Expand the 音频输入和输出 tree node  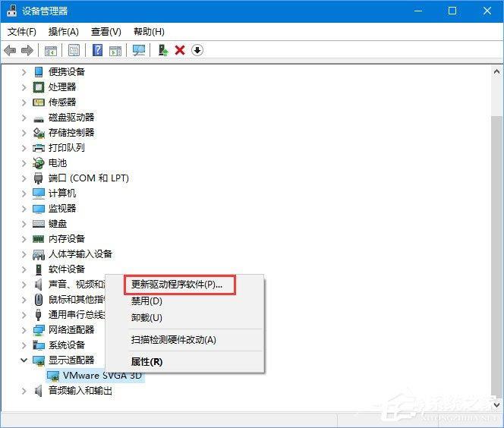[24, 391]
